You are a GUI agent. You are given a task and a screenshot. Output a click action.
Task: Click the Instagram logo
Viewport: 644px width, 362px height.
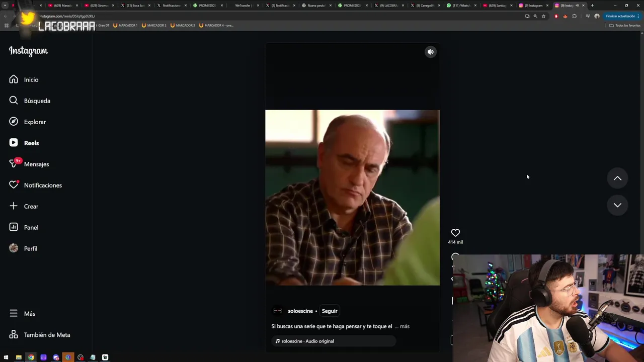point(28,51)
